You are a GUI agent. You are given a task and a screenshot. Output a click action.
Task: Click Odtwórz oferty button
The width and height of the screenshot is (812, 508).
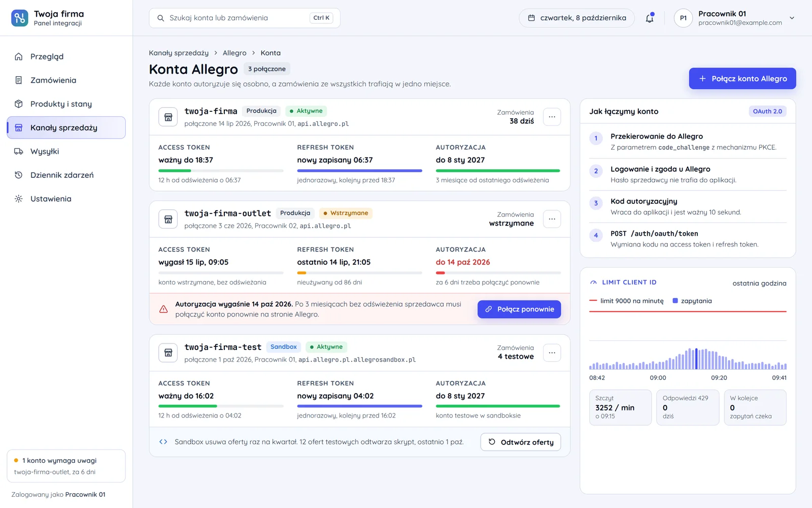point(521,442)
